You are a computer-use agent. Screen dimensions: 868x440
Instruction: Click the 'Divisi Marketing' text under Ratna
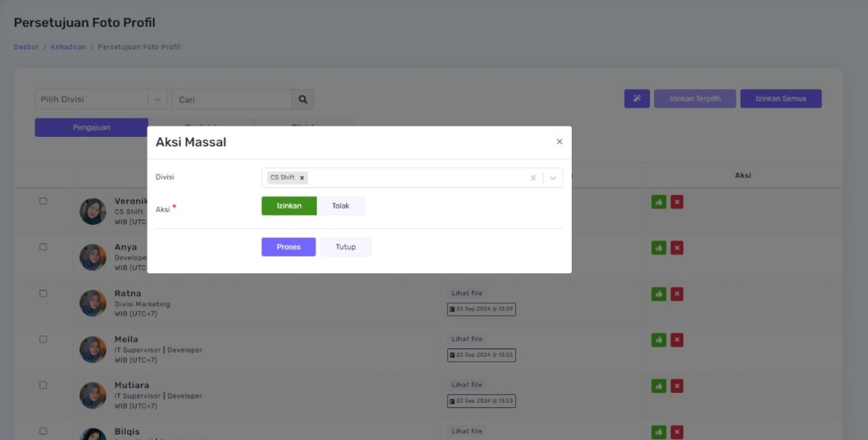(x=142, y=304)
